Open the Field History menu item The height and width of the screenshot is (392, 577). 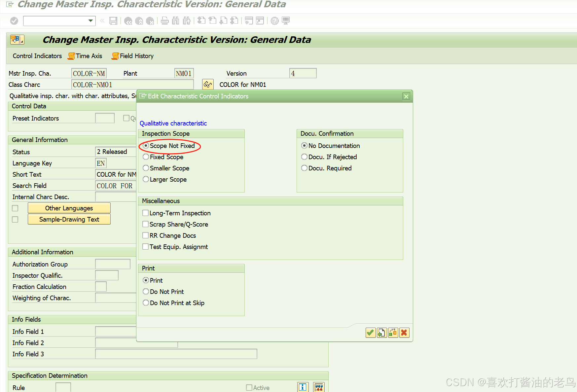coord(135,56)
